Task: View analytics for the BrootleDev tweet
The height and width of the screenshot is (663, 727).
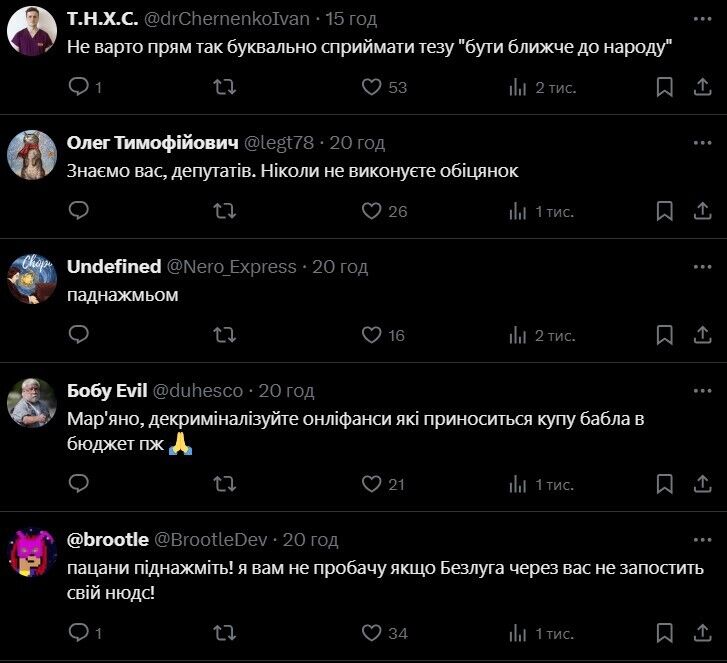Action: pos(518,632)
